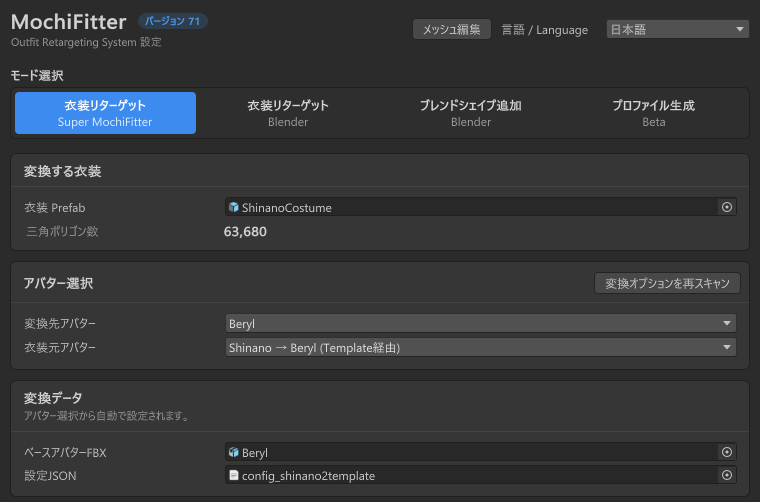The image size is (760, 502).
Task: Switch to プロファイル生成 Beta mode
Action: coord(653,113)
